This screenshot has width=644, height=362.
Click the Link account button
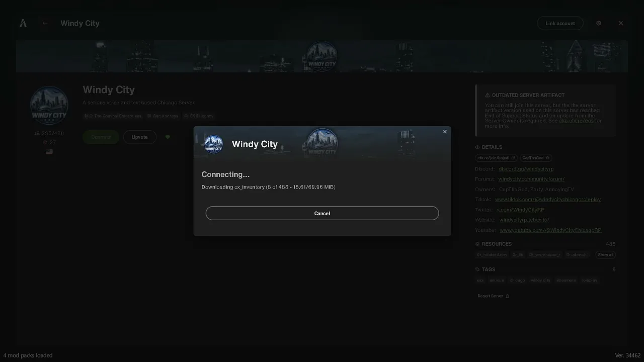[x=560, y=23]
